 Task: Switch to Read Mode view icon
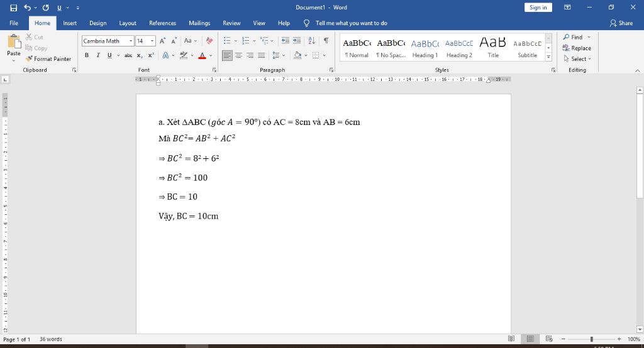click(x=511, y=339)
